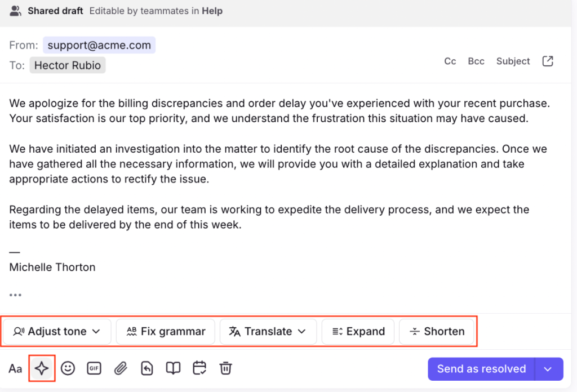Image resolution: width=577 pixels, height=392 pixels.
Task: Expand the trimmed content ellipsis
Action: 15,295
